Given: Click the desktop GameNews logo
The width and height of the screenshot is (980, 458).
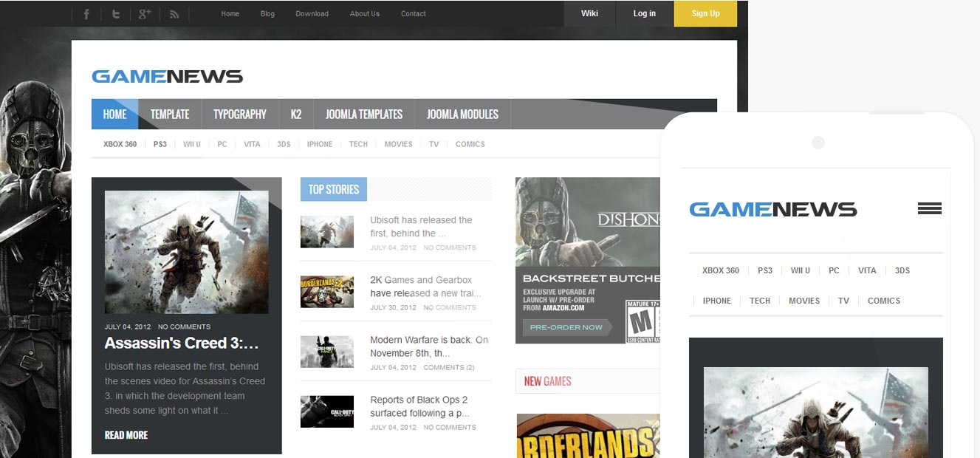Looking at the screenshot, I should (x=167, y=76).
